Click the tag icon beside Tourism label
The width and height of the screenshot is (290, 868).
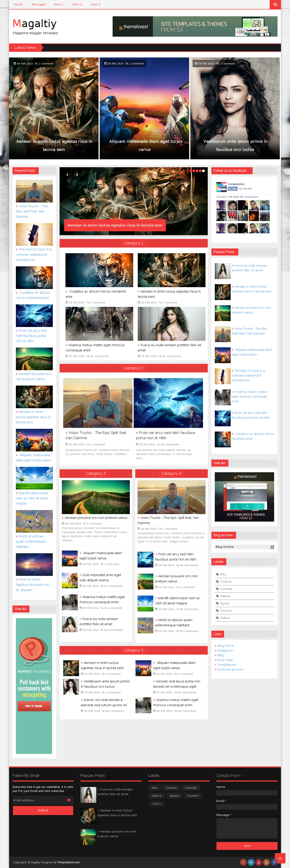tap(217, 610)
